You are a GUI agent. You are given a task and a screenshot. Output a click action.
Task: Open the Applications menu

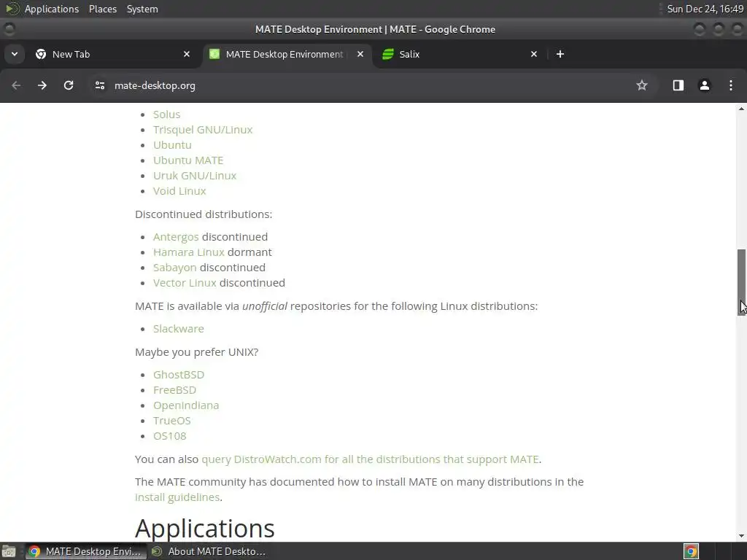[x=52, y=9]
